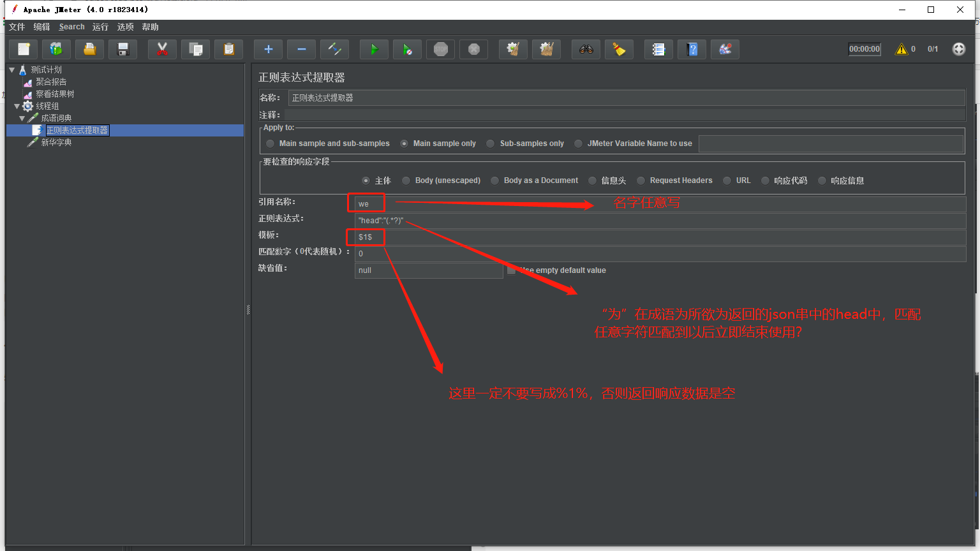Viewport: 980px width, 551px height.
Task: Click the 注释 comment field
Action: (x=624, y=115)
